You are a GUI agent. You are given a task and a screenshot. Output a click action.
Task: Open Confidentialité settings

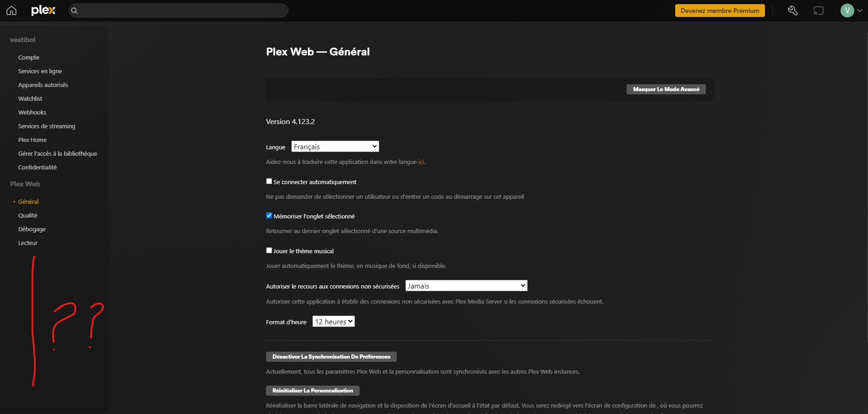pos(38,167)
